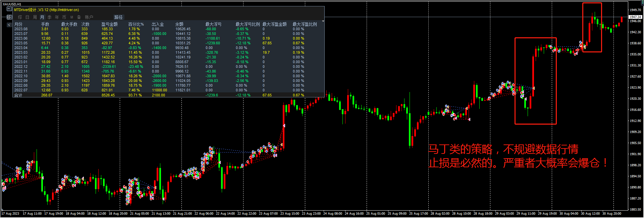Viewport: 644px width, 218px height.
Task: Click the 手数 column header
Action: [45, 24]
